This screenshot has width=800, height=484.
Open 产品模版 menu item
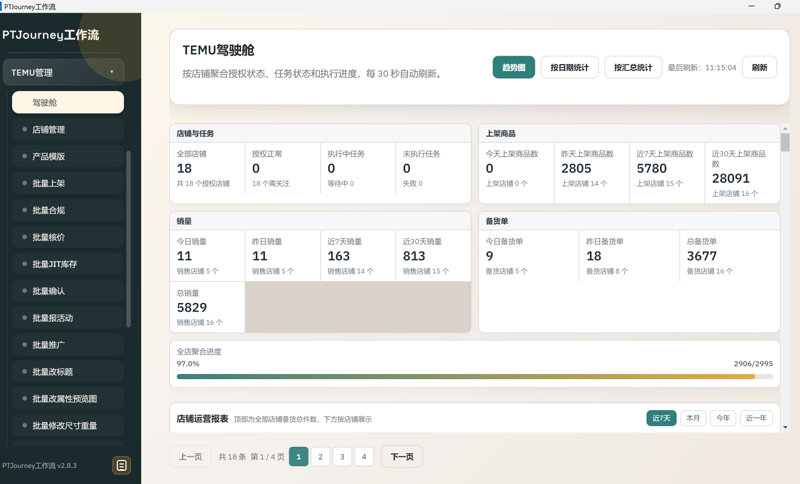pos(68,157)
